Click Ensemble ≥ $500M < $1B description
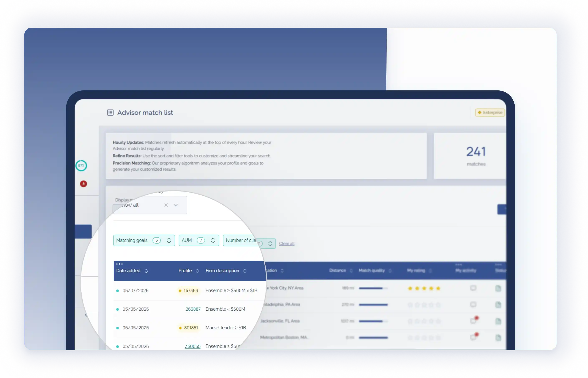588x378 pixels. 232,291
